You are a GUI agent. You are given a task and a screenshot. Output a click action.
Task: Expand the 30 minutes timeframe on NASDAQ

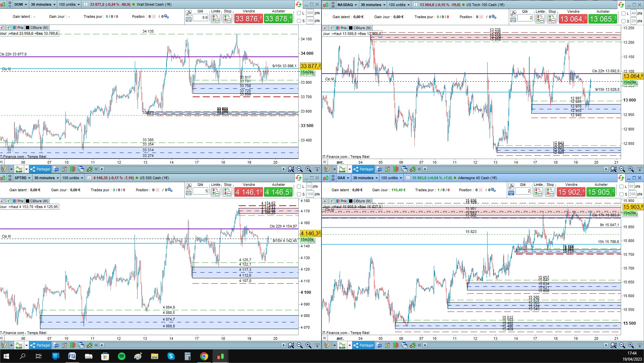(373, 5)
